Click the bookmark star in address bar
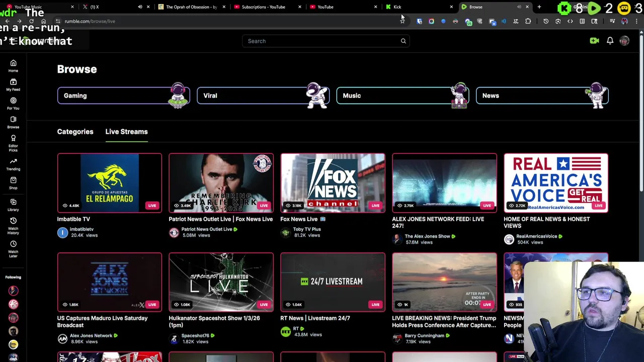644x362 pixels. (x=403, y=21)
